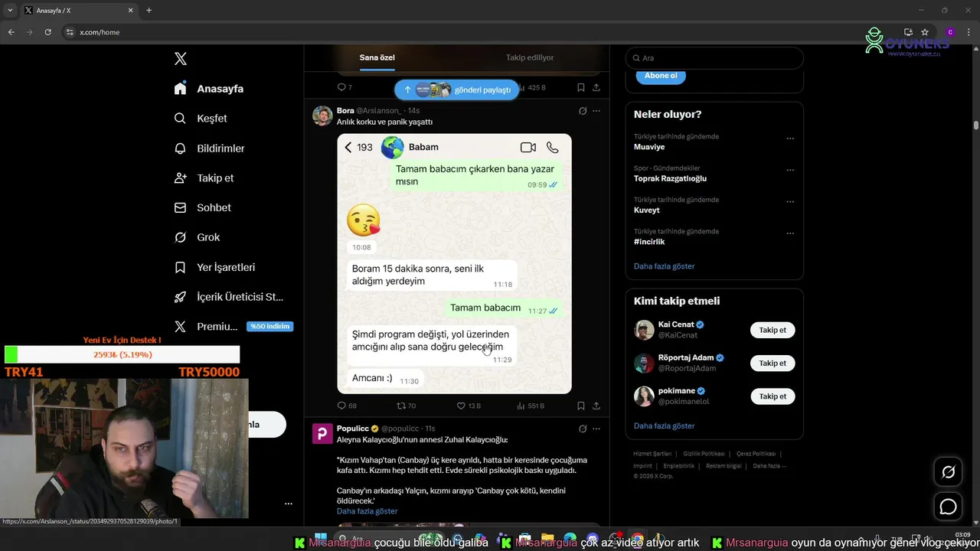
Task: Open Bora's profile avatar
Action: coord(322,116)
